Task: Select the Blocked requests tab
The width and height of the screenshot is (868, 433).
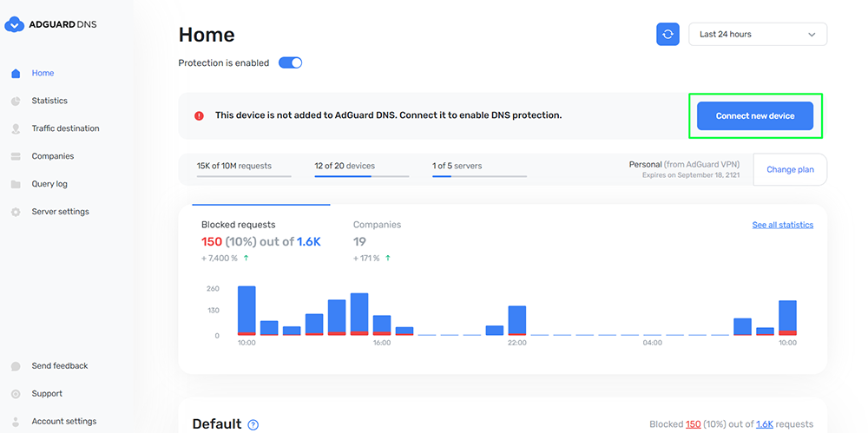Action: coord(260,241)
